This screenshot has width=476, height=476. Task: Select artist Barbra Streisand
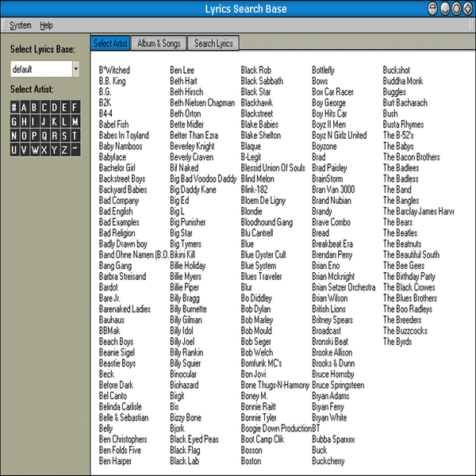[x=122, y=277]
